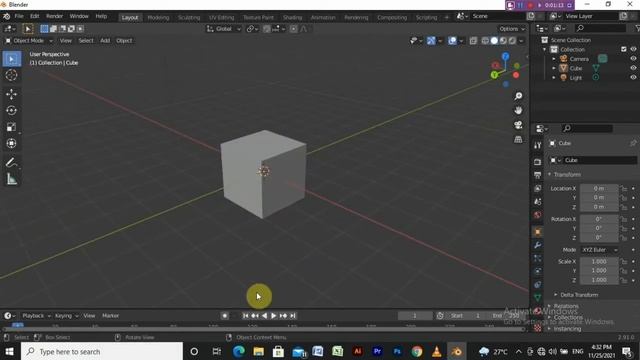Jump to the first frame

point(245,316)
